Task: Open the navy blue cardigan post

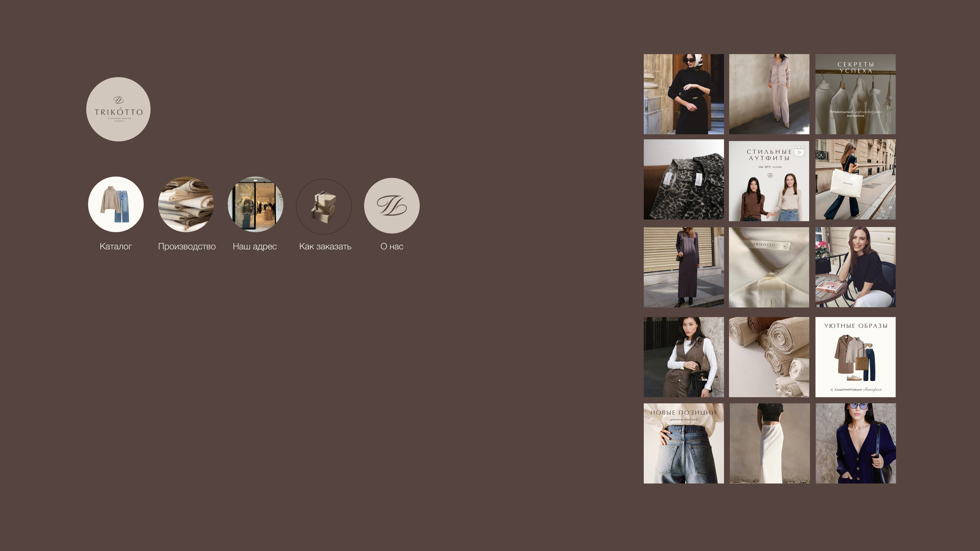Action: (x=855, y=443)
